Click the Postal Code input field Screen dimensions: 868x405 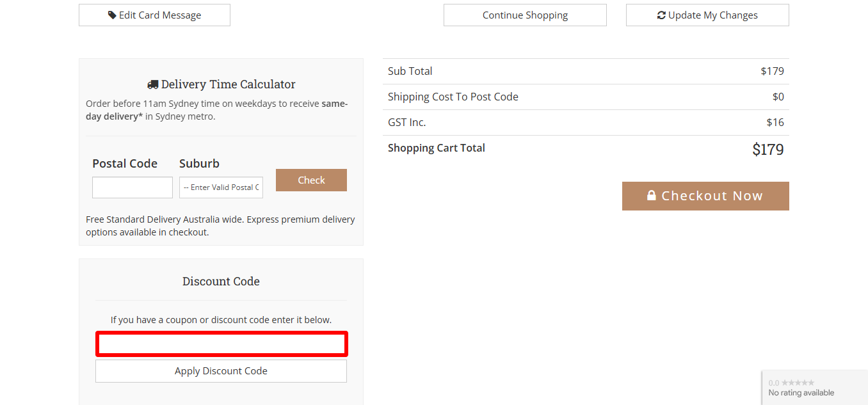tap(133, 187)
